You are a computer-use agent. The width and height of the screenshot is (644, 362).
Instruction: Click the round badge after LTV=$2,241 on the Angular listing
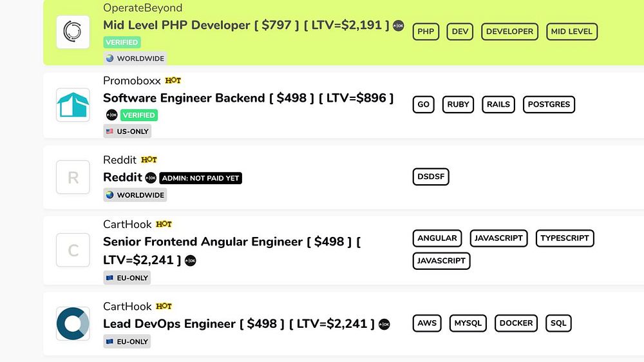pos(190,260)
